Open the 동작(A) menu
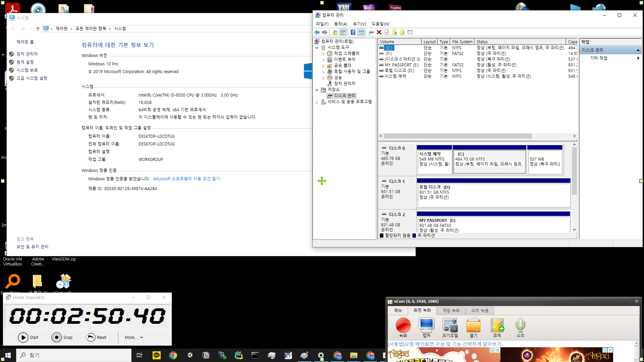644x362 pixels. (340, 24)
